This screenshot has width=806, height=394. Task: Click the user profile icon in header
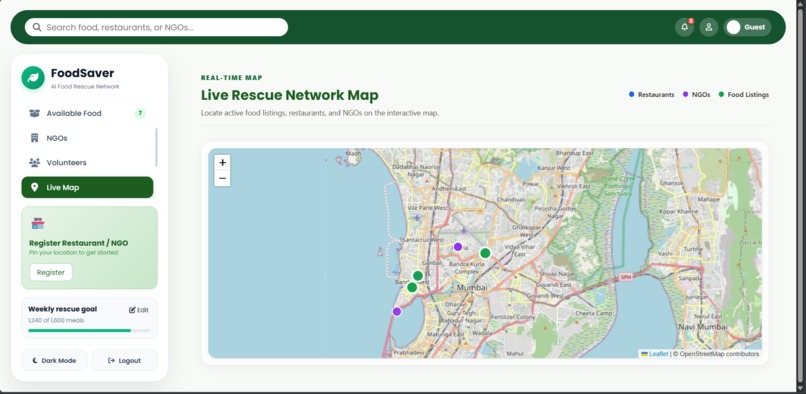point(708,27)
